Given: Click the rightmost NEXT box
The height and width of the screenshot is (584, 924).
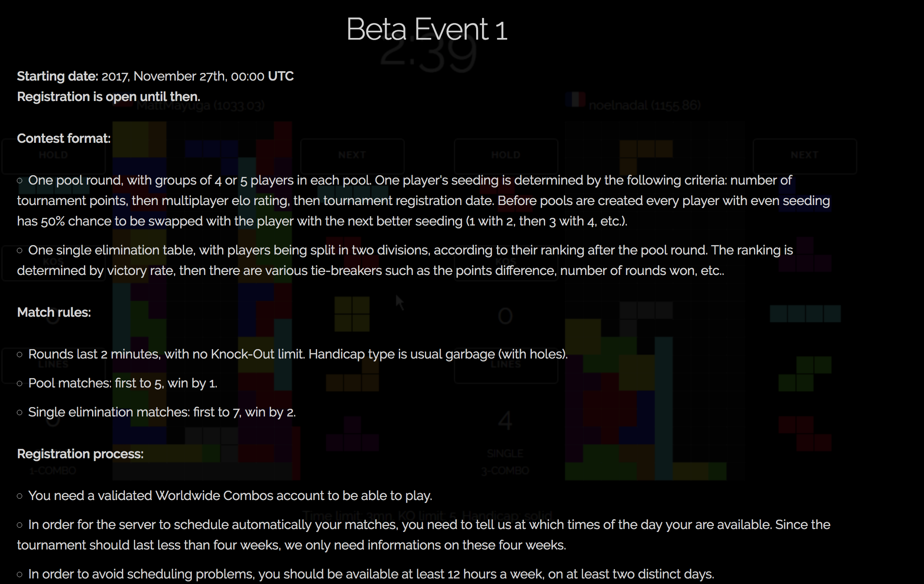Looking at the screenshot, I should pyautogui.click(x=805, y=156).
